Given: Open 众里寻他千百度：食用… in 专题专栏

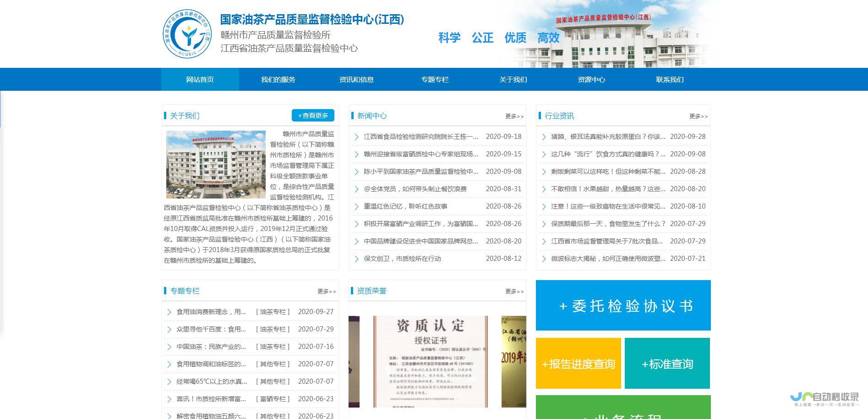Looking at the screenshot, I should (211, 329).
